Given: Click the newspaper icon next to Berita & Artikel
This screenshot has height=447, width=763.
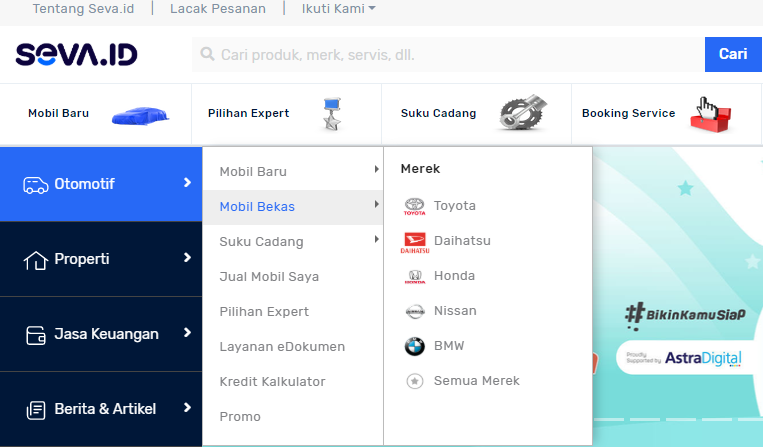Looking at the screenshot, I should (36, 410).
